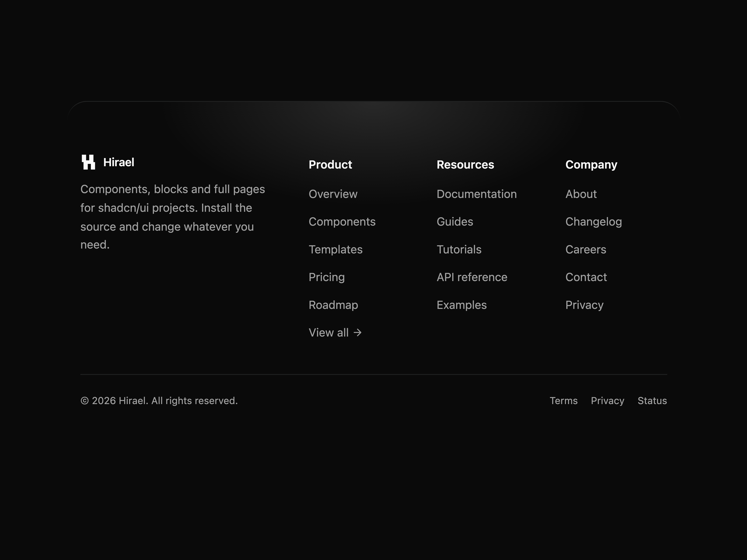Open the Hirael brand name link
747x560 pixels.
[x=119, y=162]
